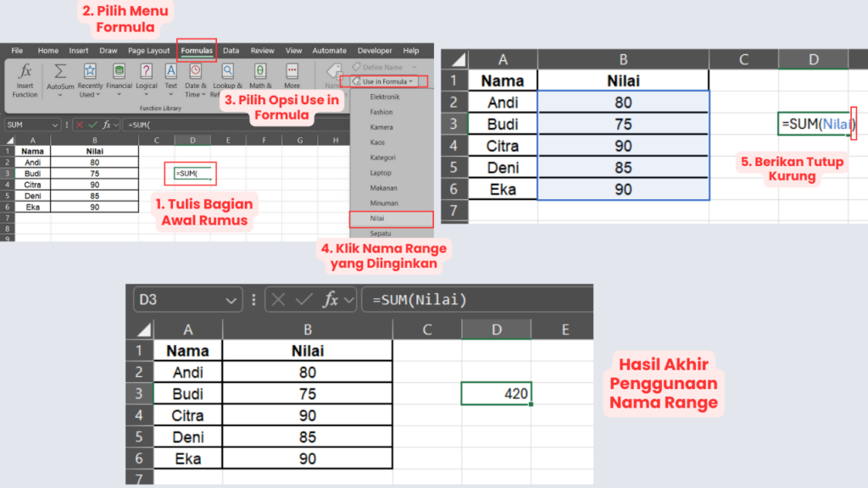Screen dimensions: 868x488
Task: Open the Name Box dropdown showing D3
Action: click(232, 300)
